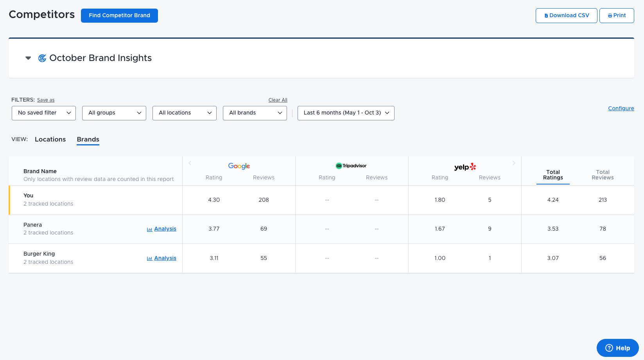This screenshot has height=360, width=644.
Task: Click the Tripadvisor logo column header
Action: tap(351, 166)
